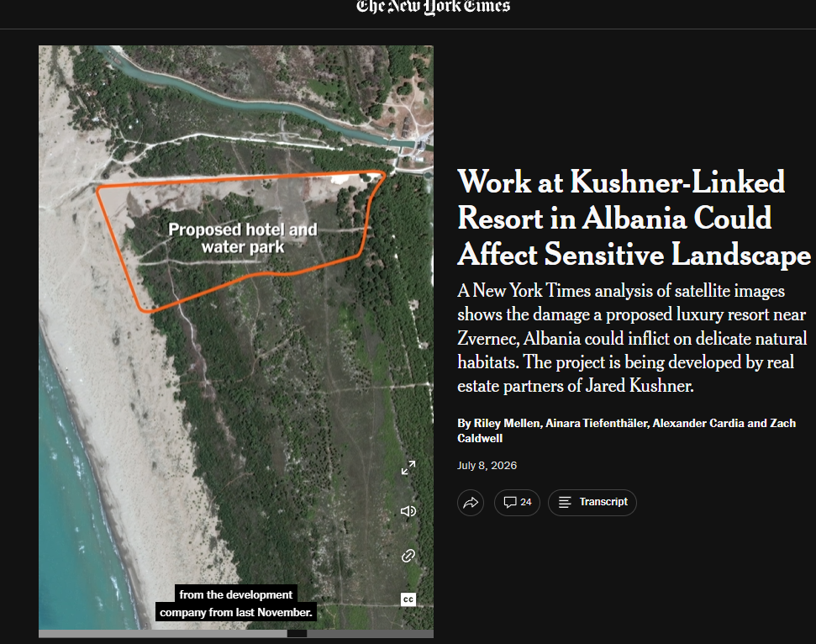The image size is (816, 644).
Task: Click the 'Proposed hotel and water park' label
Action: point(243,238)
